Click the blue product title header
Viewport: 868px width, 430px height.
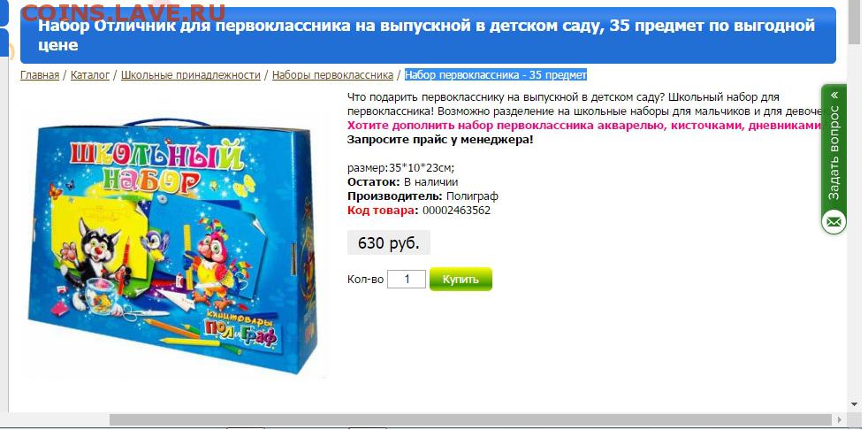pos(428,35)
